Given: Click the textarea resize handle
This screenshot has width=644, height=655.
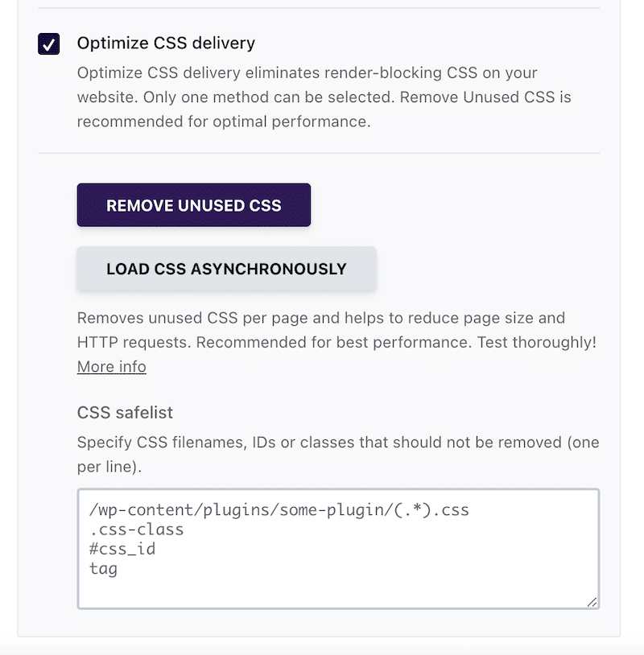Looking at the screenshot, I should 593,602.
